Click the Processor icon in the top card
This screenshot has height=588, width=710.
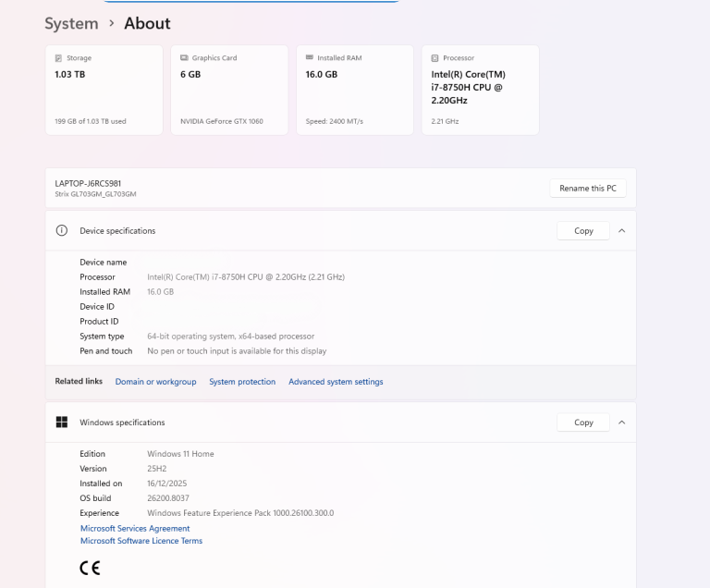pos(435,57)
